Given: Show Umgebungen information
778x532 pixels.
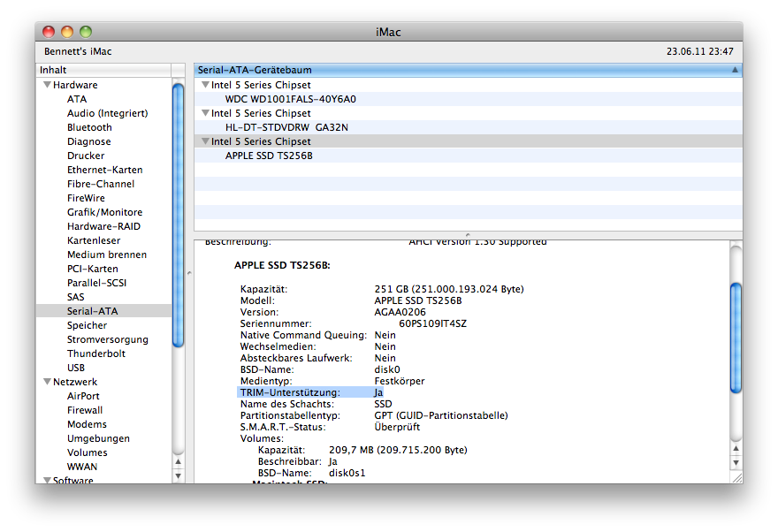Looking at the screenshot, I should pyautogui.click(x=98, y=438).
